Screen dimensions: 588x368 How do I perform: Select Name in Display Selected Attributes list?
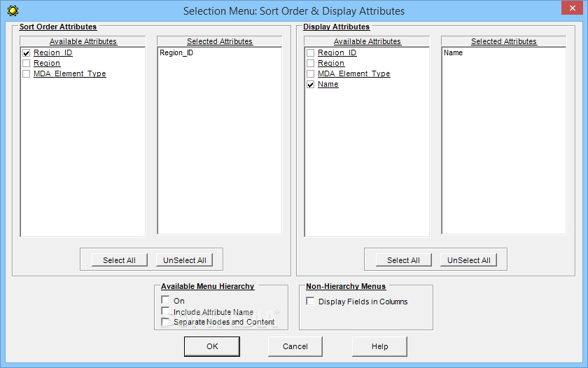(453, 53)
